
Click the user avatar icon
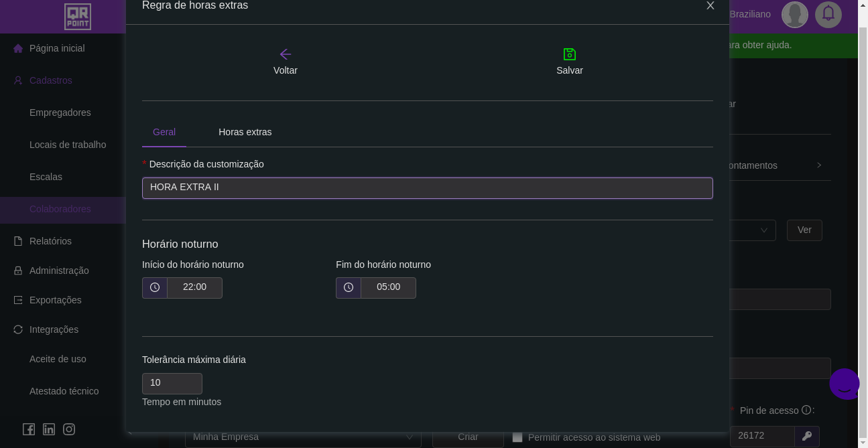pos(795,14)
